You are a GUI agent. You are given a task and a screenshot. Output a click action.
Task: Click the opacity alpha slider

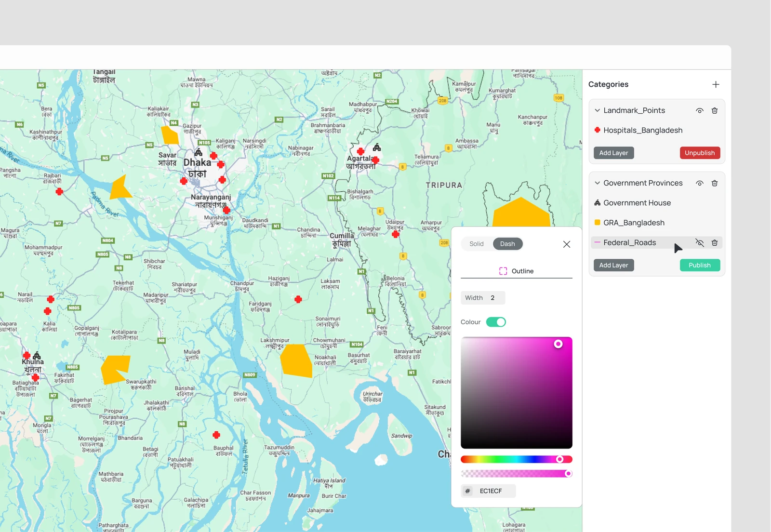coord(517,474)
